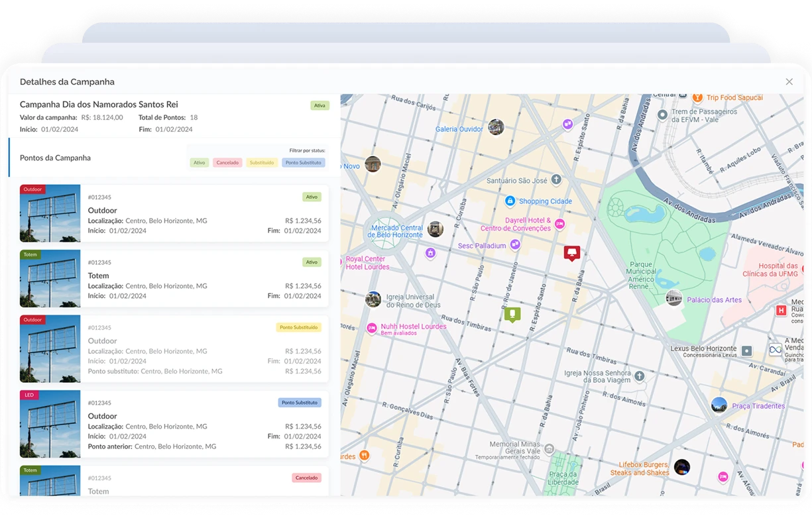Click green Ativa campaign status badge
The image size is (812, 516).
[x=320, y=105]
